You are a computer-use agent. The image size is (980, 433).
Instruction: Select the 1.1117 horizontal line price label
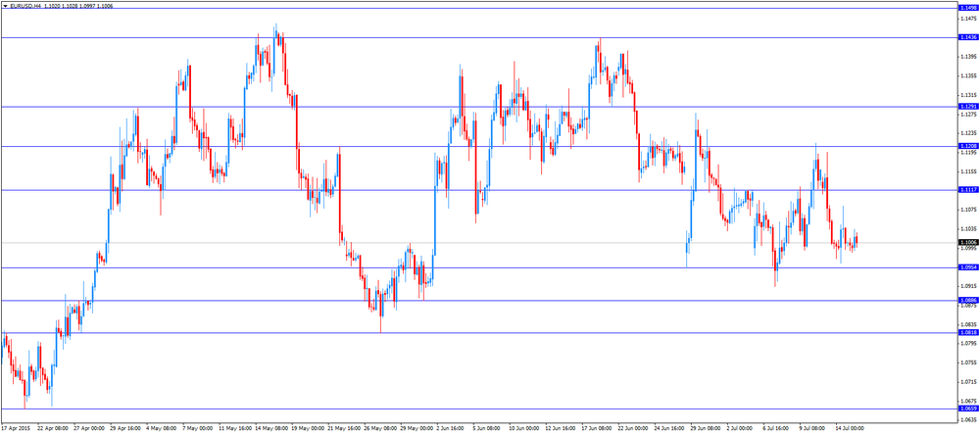tap(967, 190)
